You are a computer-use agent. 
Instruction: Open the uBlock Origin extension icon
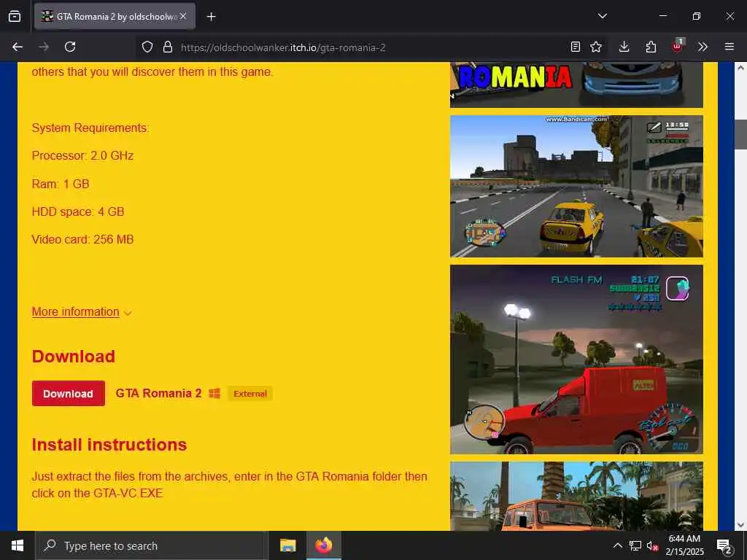tap(678, 46)
